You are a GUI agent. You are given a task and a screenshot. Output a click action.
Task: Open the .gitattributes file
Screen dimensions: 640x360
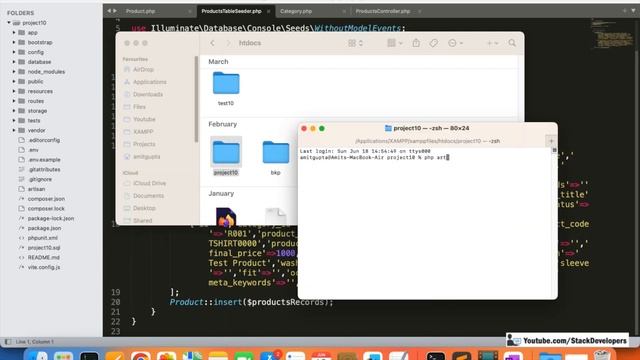pyautogui.click(x=44, y=169)
